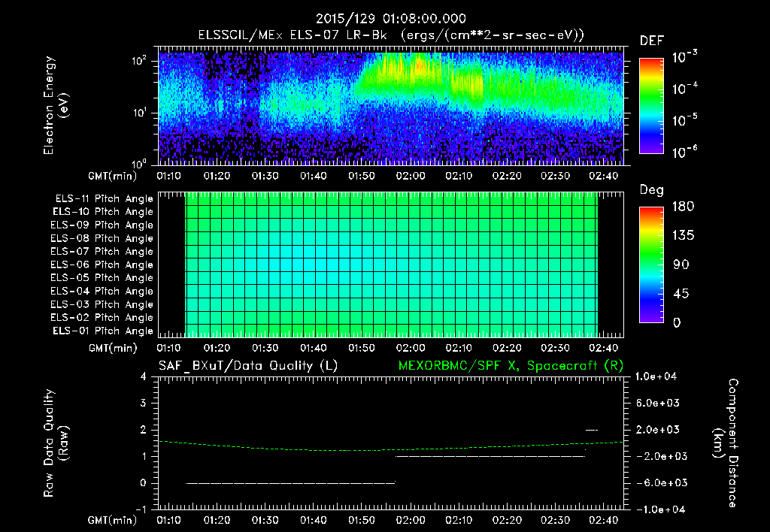Click the DEF legend title
Screen dimensions: 770x532
pyautogui.click(x=652, y=41)
